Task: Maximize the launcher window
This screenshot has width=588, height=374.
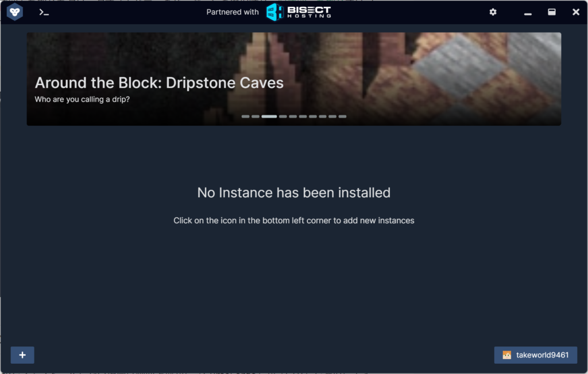Action: (x=552, y=12)
